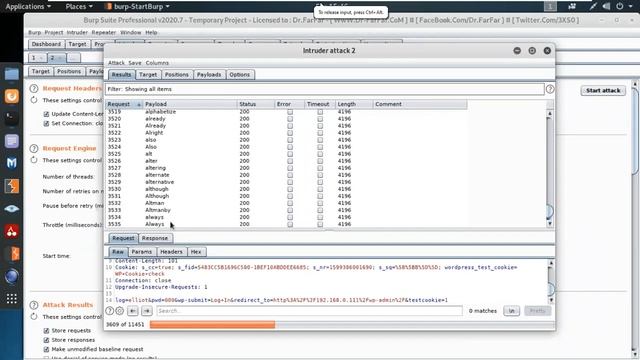Click the Pretty button

coord(538,311)
